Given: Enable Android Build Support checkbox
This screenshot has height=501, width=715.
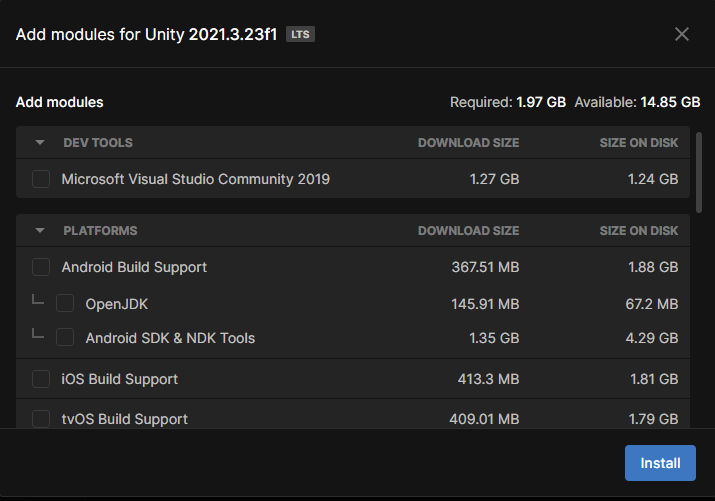Looking at the screenshot, I should coord(41,267).
